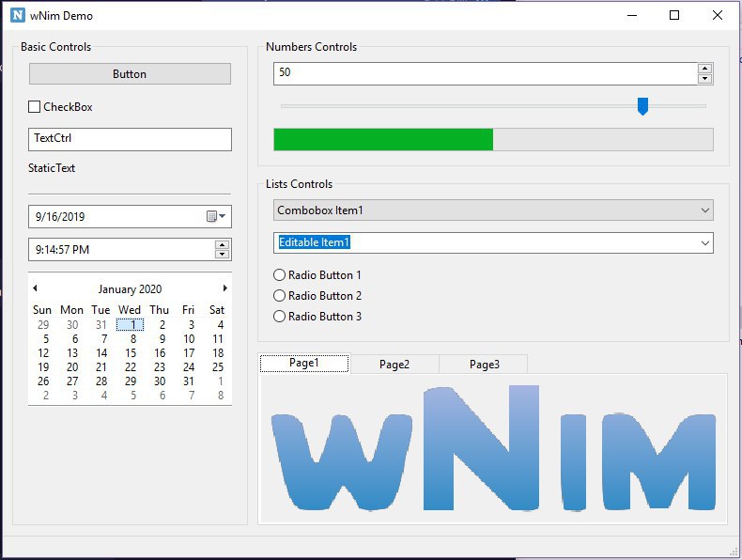Click the wNim app icon in title bar

pos(18,15)
